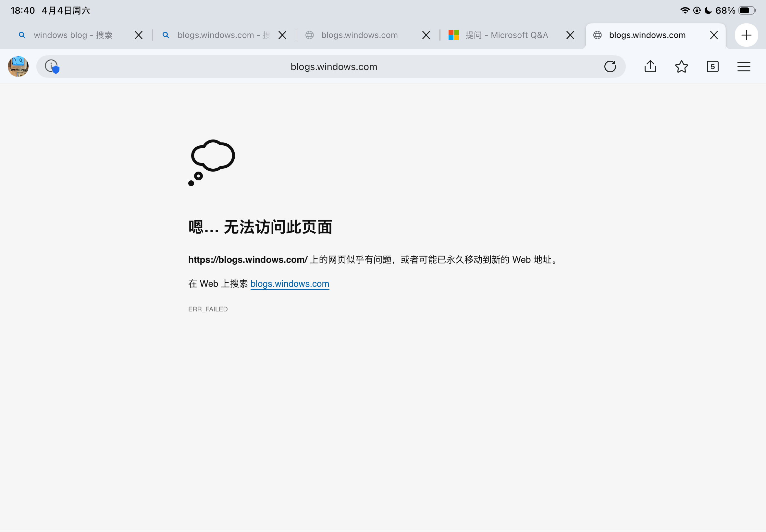This screenshot has width=766, height=532.
Task: Click the active tab globe icon
Action: pyautogui.click(x=597, y=35)
